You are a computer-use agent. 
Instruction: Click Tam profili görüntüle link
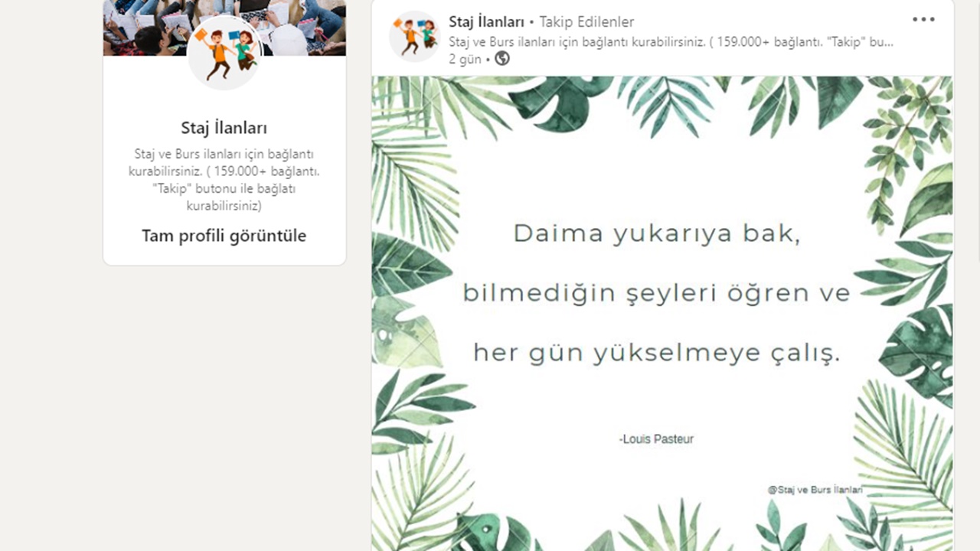pos(224,236)
